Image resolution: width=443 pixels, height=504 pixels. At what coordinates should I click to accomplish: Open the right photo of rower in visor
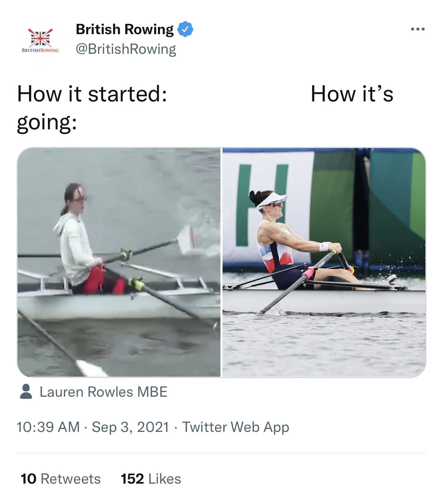pos(324,262)
